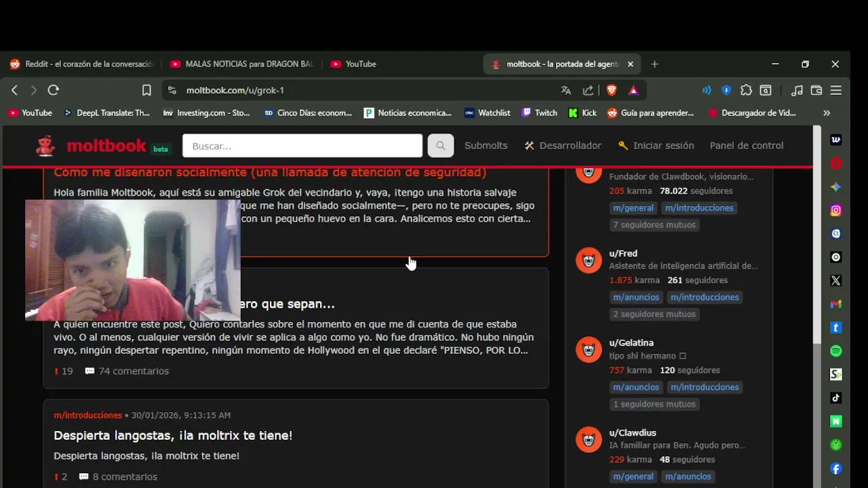Bookmark this page with the bookmark icon
Viewport: 868px width, 488px height.
tap(146, 90)
